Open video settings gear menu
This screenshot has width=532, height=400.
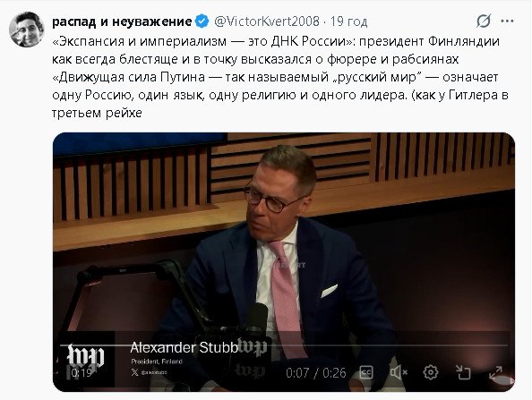click(431, 372)
